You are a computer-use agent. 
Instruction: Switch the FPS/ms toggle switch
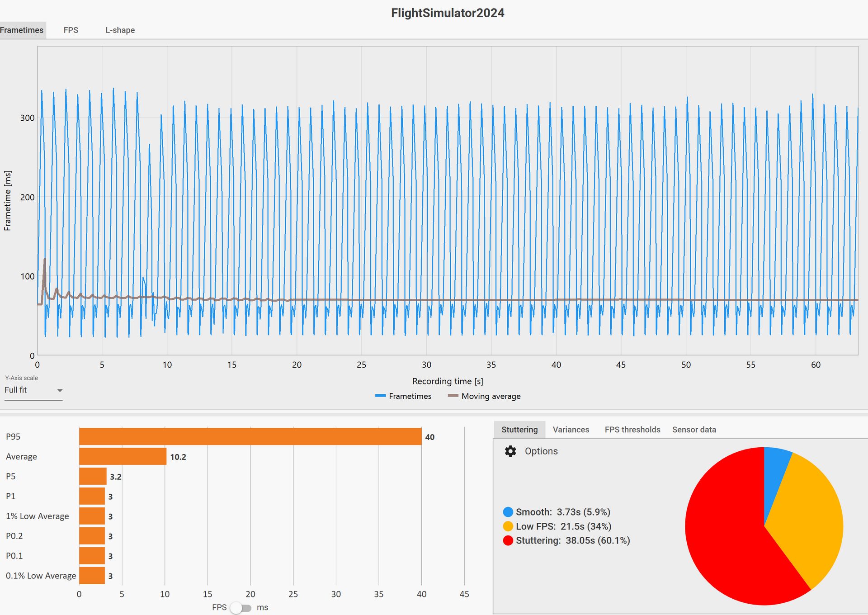241,608
